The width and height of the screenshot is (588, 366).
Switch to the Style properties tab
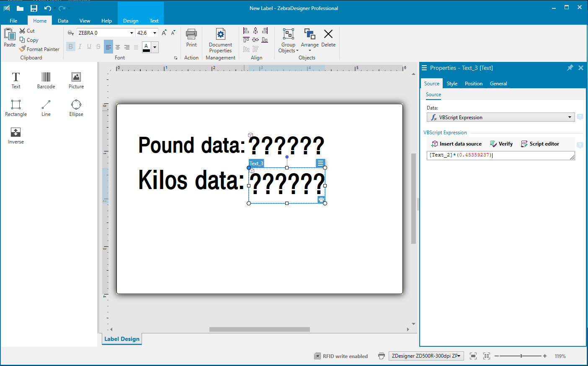click(x=452, y=84)
